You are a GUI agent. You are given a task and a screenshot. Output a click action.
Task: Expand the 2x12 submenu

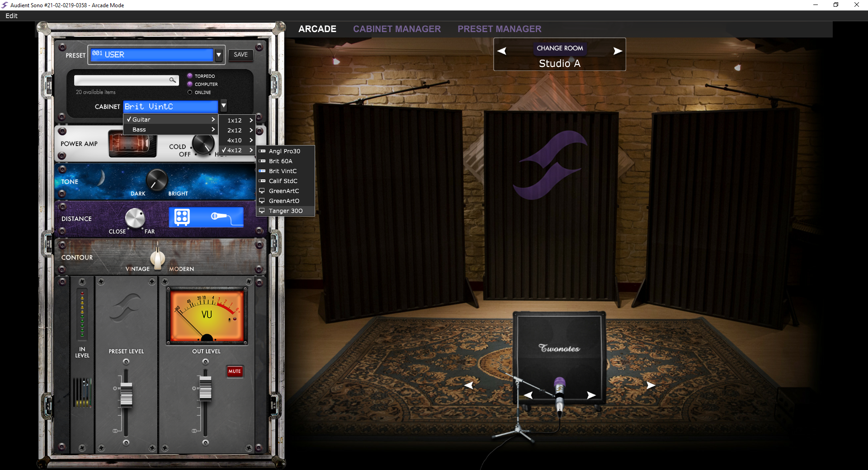237,130
